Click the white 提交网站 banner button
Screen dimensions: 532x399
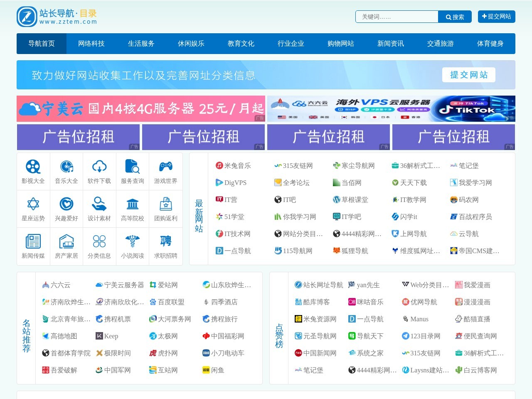(x=469, y=75)
